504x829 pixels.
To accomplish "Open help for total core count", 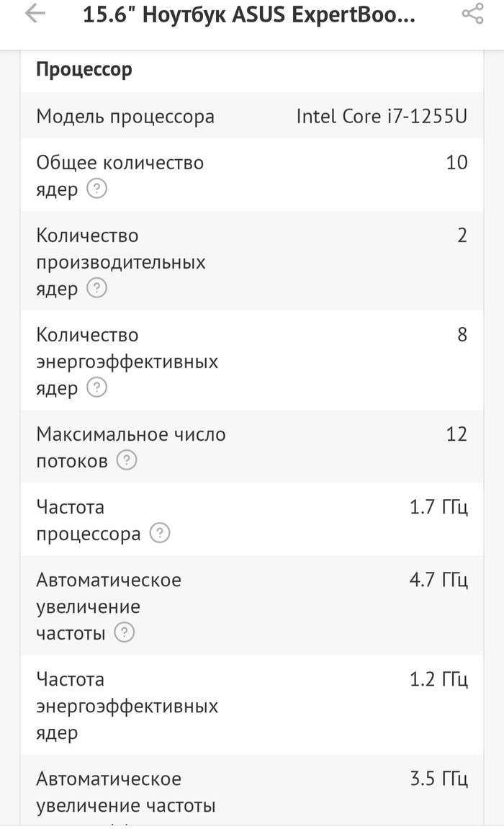I will [x=96, y=189].
